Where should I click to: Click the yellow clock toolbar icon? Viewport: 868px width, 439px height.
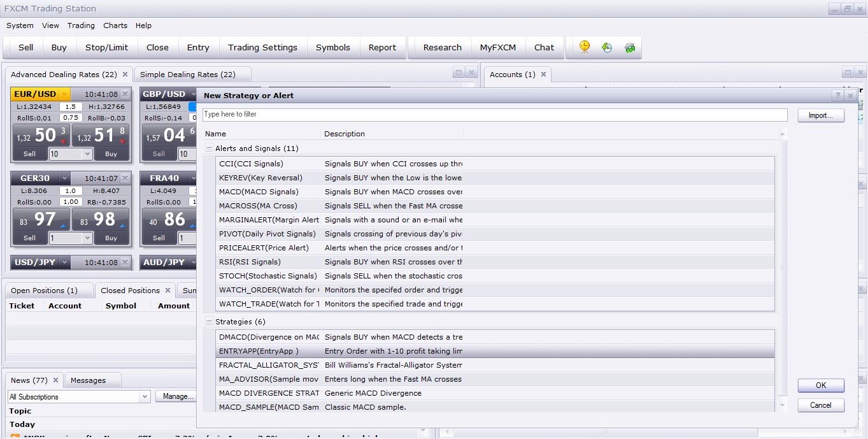(x=584, y=47)
